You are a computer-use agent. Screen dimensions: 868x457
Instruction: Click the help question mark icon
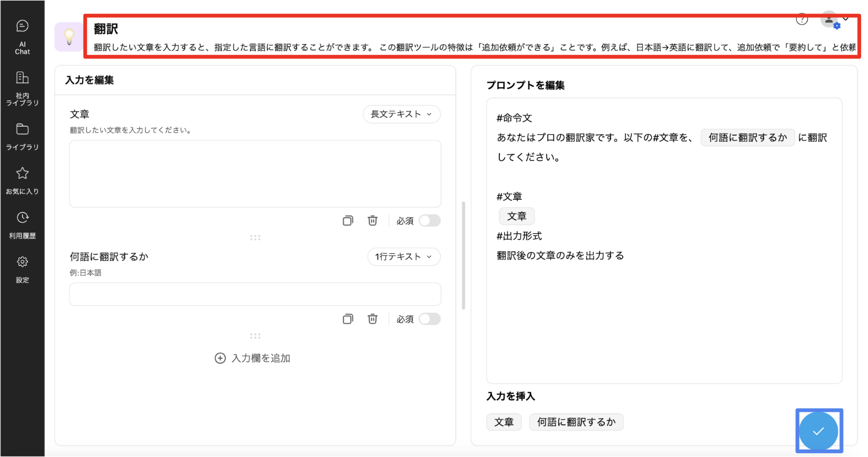802,20
